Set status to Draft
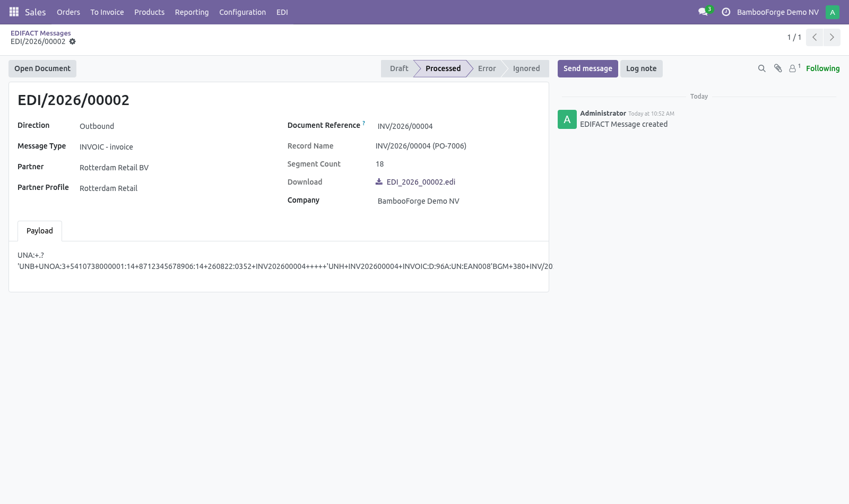Image resolution: width=849 pixels, height=504 pixels. [x=398, y=68]
